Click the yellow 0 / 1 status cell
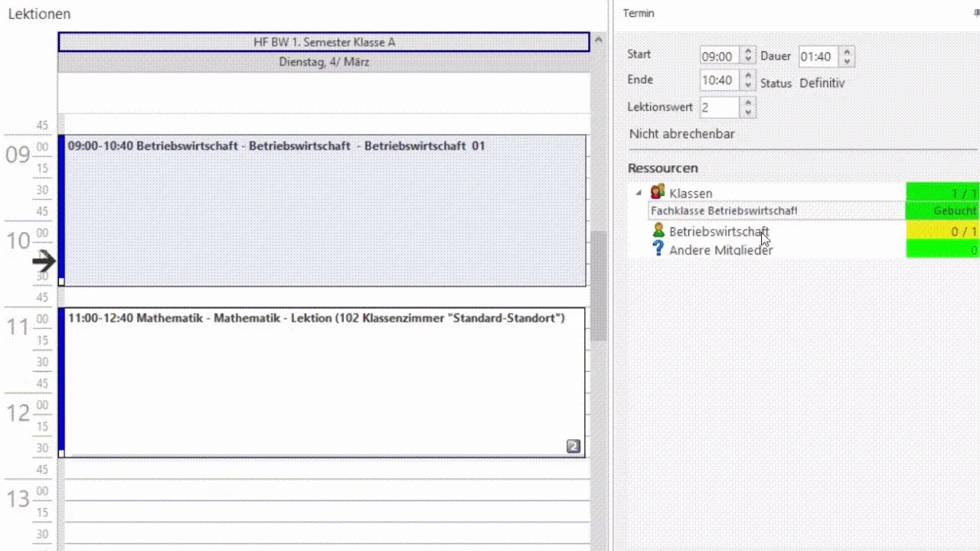Viewport: 980px width, 551px height. pyautogui.click(x=942, y=231)
